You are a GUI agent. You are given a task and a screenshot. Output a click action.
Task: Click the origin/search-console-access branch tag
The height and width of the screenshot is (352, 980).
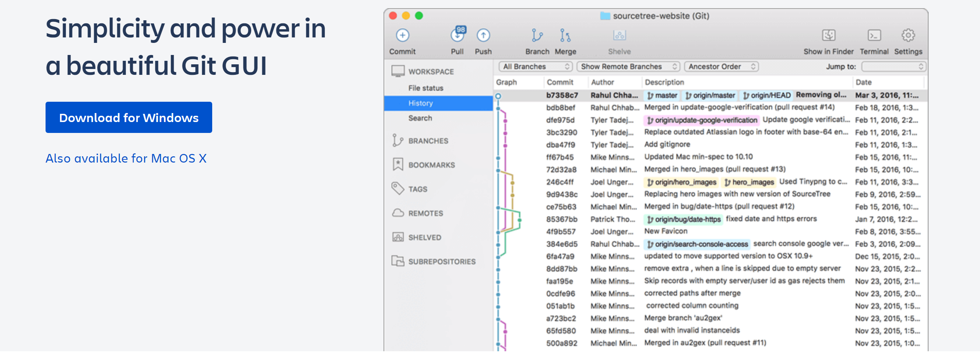click(697, 244)
